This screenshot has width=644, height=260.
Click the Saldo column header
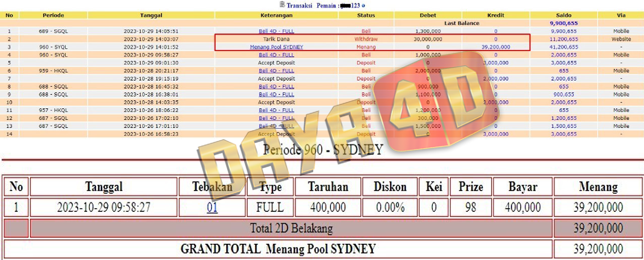click(x=563, y=15)
